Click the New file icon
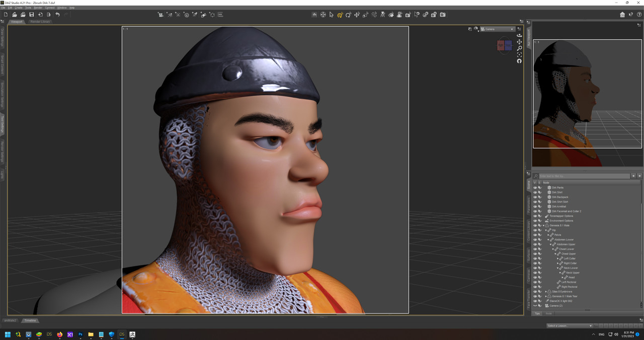This screenshot has width=644, height=340. (x=6, y=15)
